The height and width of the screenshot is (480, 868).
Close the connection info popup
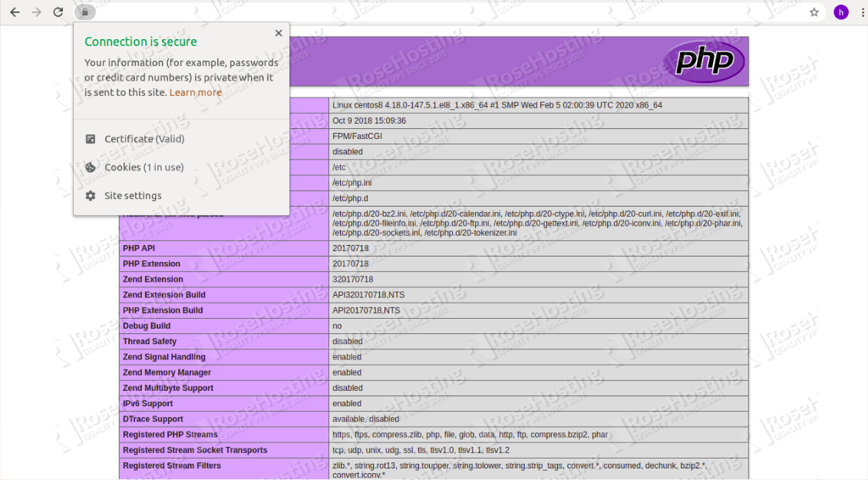point(279,33)
